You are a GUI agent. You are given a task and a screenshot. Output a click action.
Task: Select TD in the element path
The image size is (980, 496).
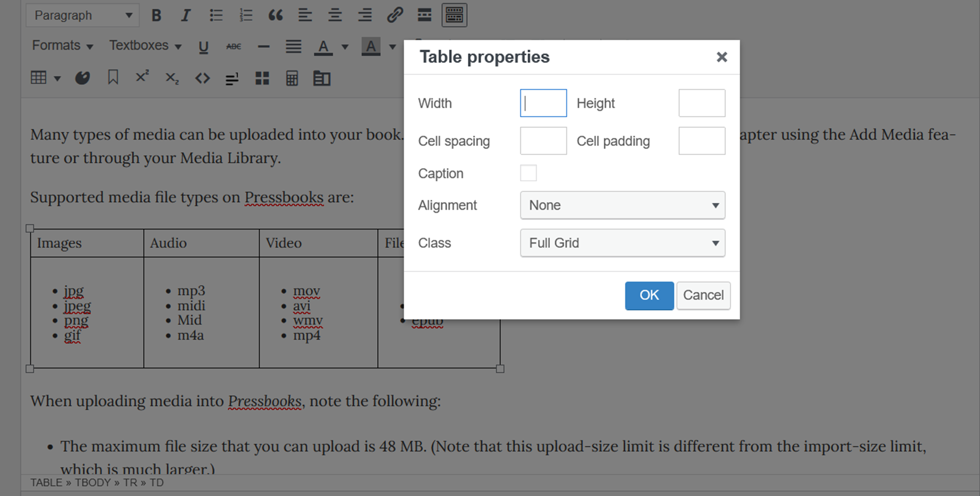tap(156, 482)
